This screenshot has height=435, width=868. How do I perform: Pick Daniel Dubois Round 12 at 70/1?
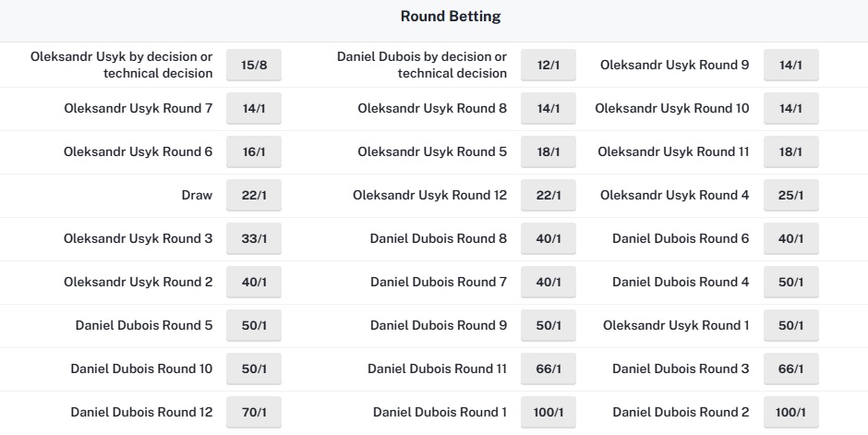(254, 412)
